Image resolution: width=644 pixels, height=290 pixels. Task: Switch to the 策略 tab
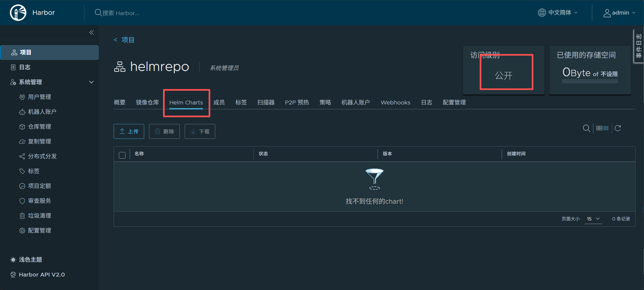[x=325, y=103]
